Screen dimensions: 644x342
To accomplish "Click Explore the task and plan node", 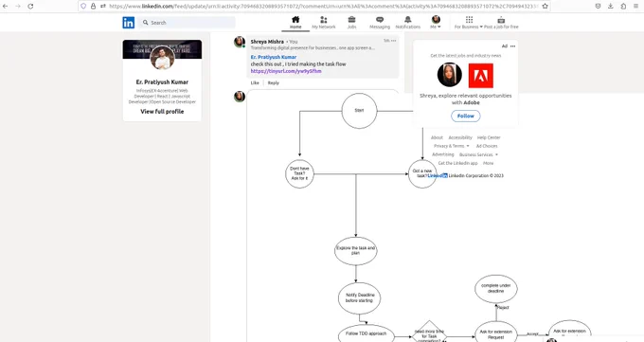I will [356, 250].
